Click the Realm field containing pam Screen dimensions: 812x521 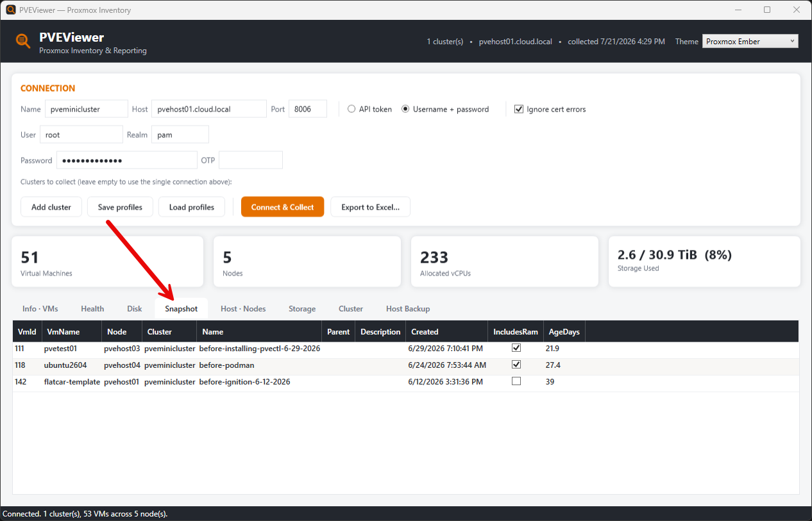pos(180,135)
